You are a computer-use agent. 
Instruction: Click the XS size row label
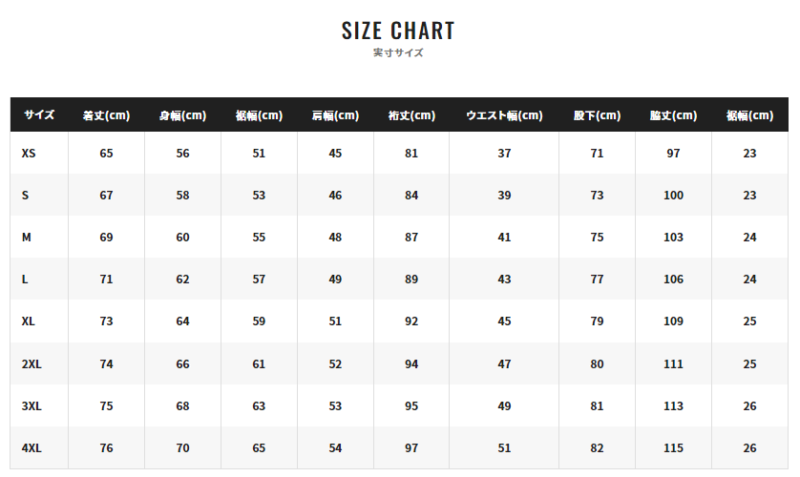coord(28,153)
